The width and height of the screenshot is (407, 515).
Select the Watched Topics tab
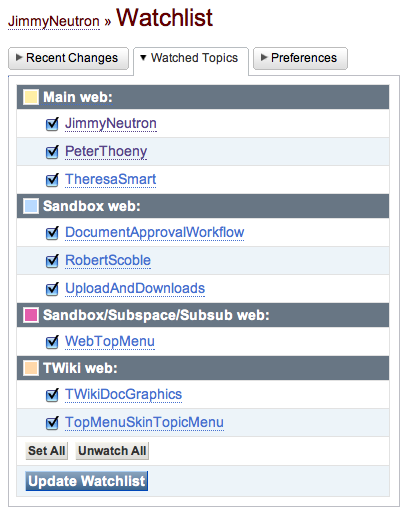191,61
